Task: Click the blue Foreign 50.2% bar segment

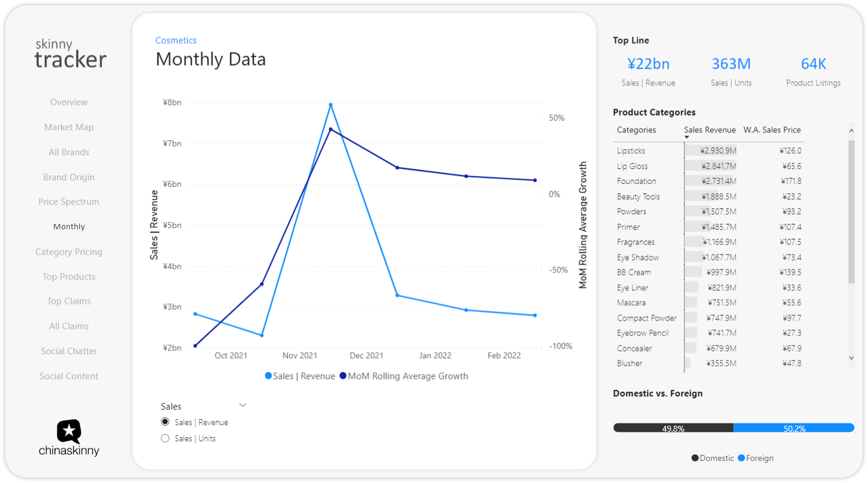Action: click(x=793, y=428)
